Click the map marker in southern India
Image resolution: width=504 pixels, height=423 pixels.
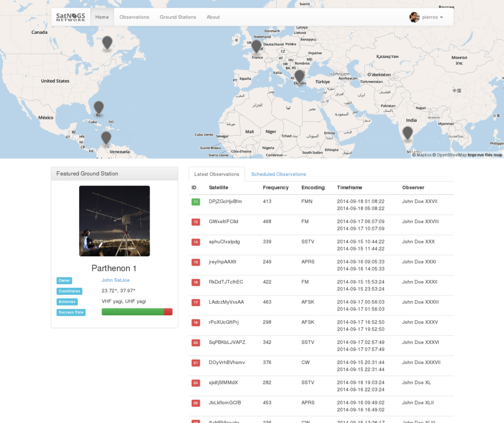point(407,133)
